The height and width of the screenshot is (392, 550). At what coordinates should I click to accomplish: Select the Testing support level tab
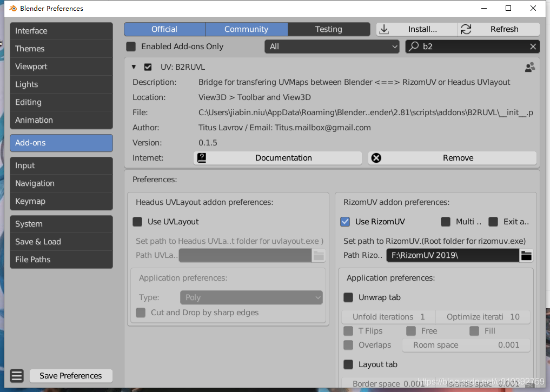coord(329,29)
